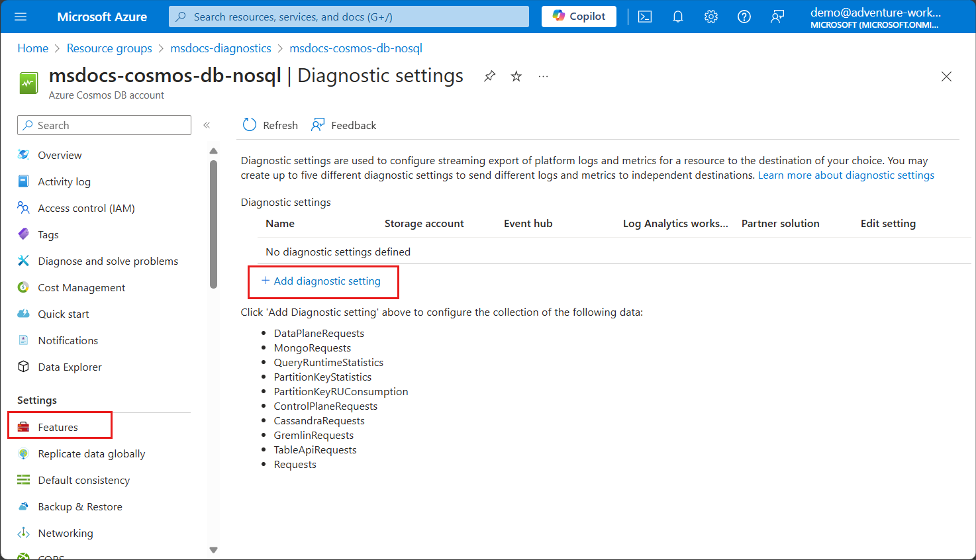Open the demo@adventure-works account menu
The image size is (976, 560).
(875, 17)
